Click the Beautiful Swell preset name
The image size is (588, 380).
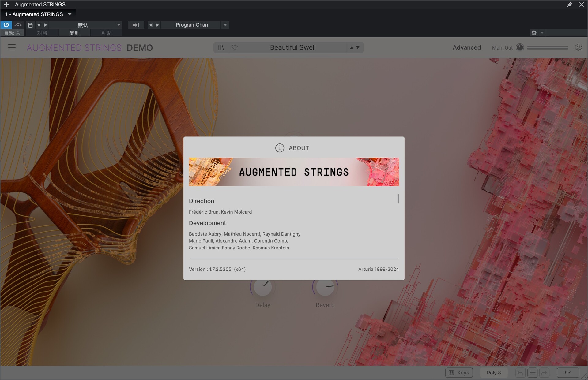pos(293,47)
